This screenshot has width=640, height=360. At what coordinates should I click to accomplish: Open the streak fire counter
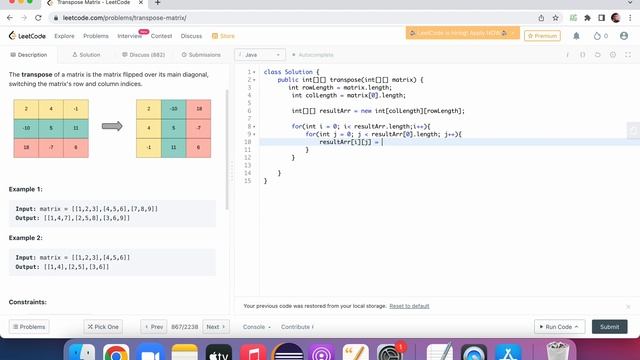coord(600,36)
